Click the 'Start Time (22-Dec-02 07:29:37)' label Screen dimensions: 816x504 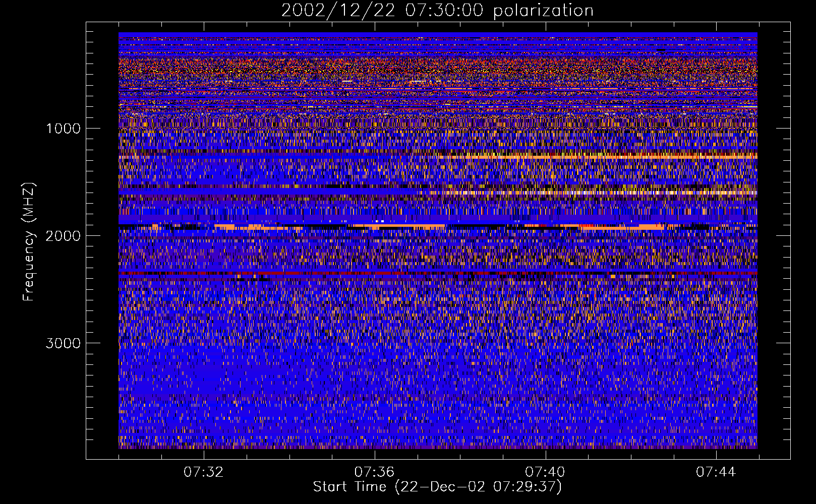437,487
